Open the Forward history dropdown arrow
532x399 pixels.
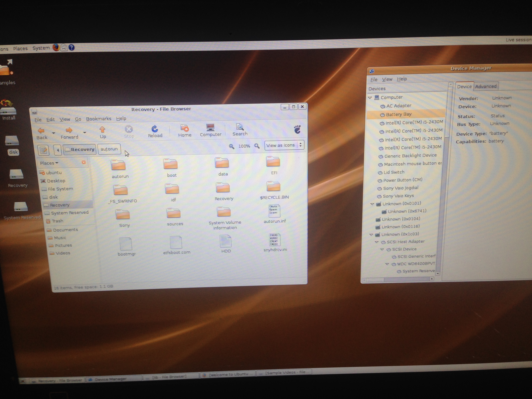pyautogui.click(x=85, y=133)
